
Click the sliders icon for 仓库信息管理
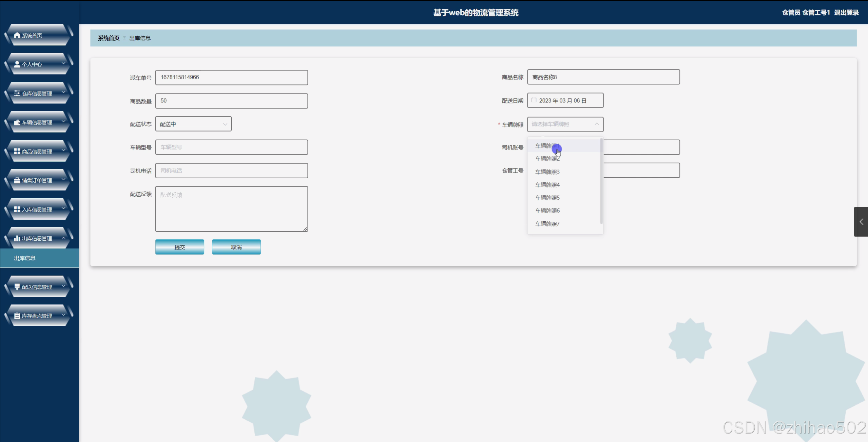[x=17, y=93]
